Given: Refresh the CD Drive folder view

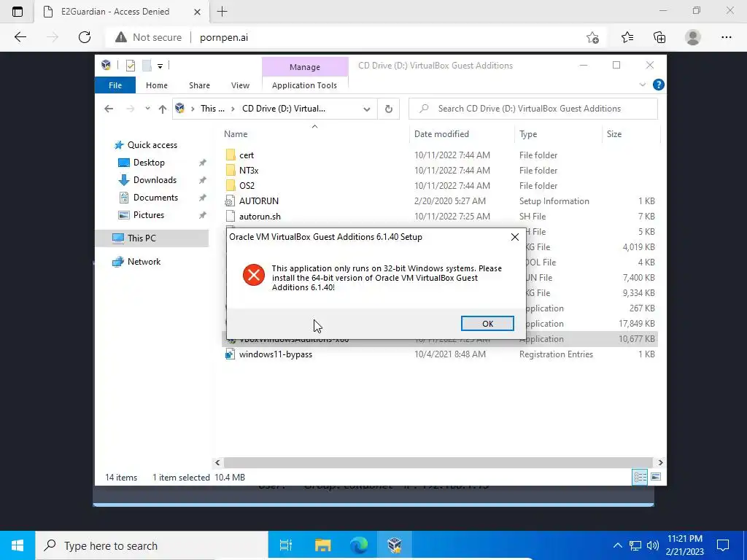Looking at the screenshot, I should (x=388, y=109).
